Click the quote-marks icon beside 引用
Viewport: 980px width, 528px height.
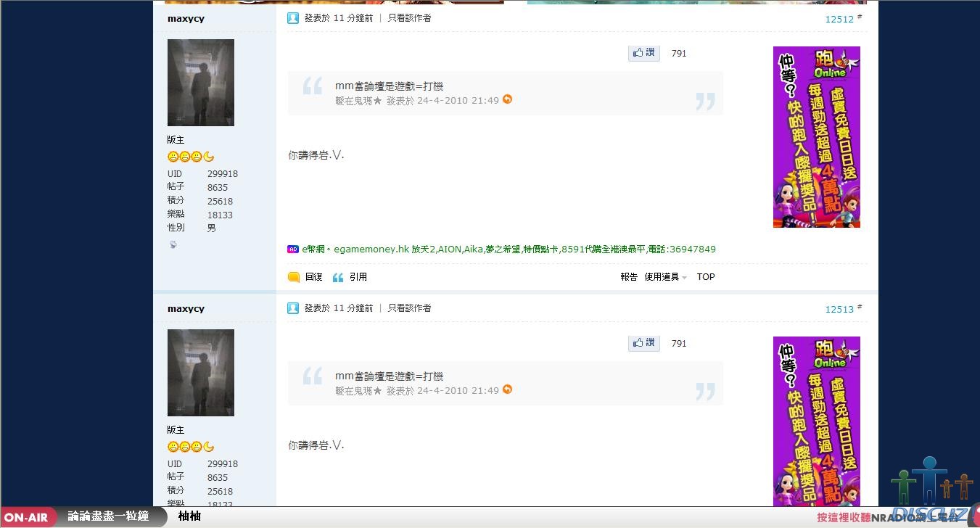point(338,277)
